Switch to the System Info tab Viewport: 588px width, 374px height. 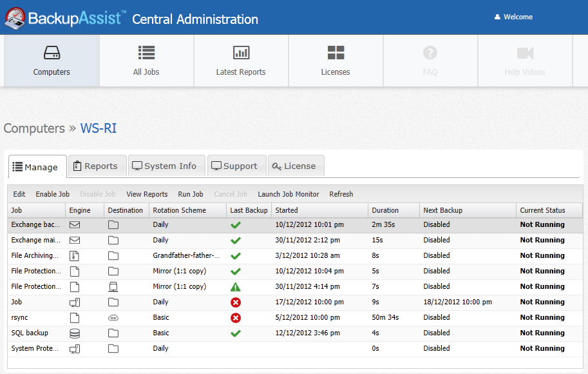pyautogui.click(x=164, y=166)
